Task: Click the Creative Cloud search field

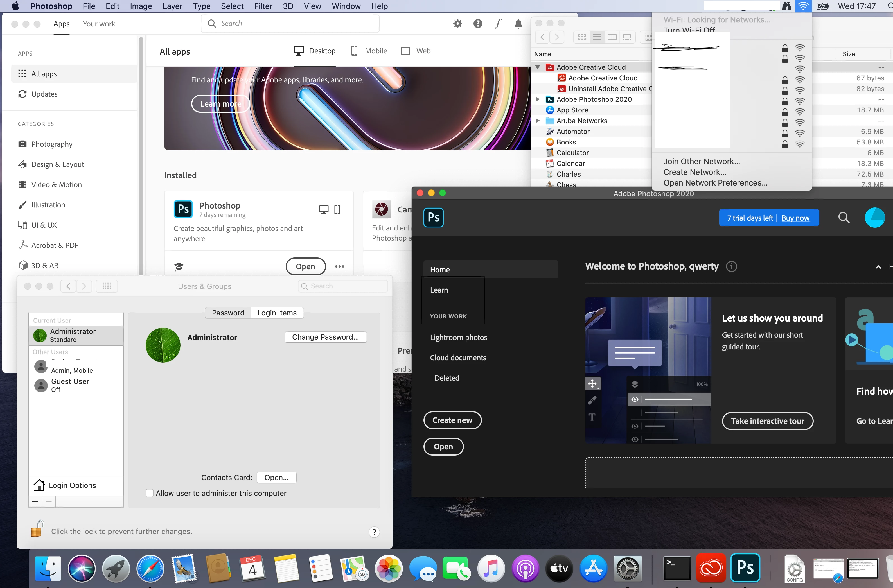Action: coord(290,23)
